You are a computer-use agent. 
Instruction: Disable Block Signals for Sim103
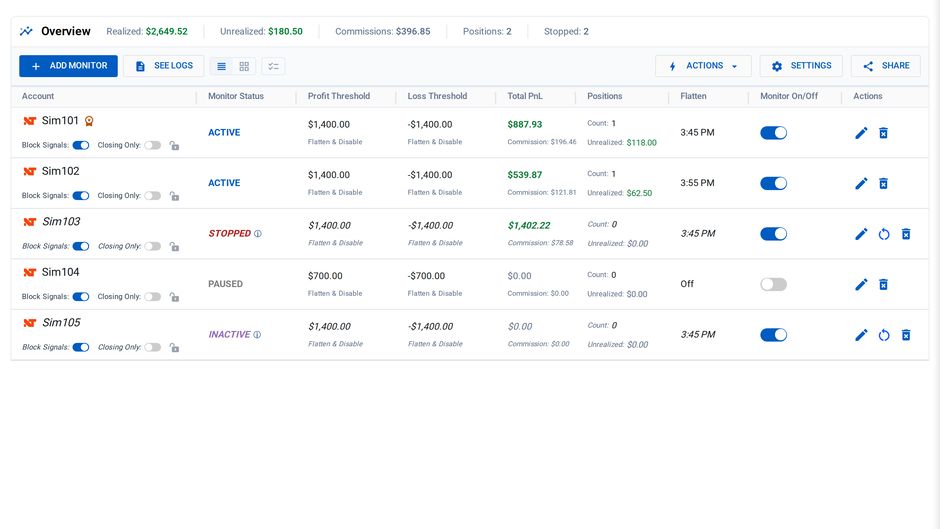[x=81, y=246]
